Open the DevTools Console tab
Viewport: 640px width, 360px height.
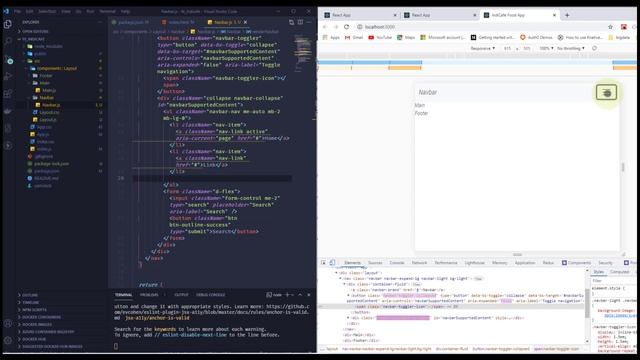pos(397,262)
